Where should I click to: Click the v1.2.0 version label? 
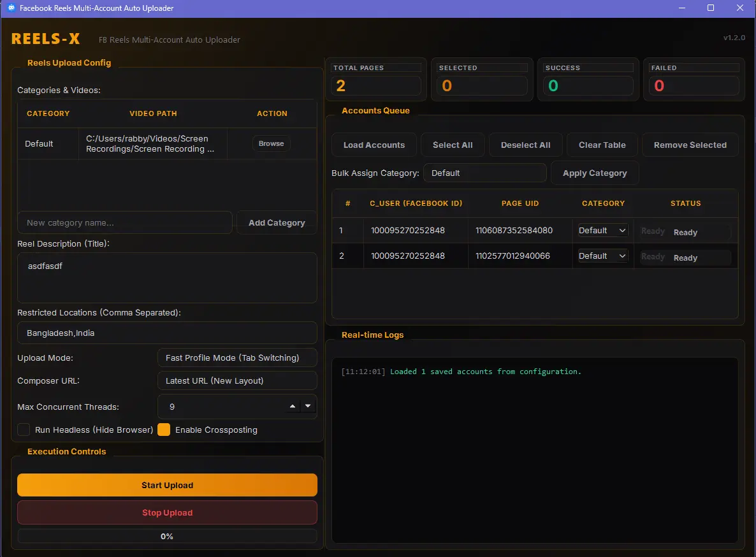click(x=734, y=38)
